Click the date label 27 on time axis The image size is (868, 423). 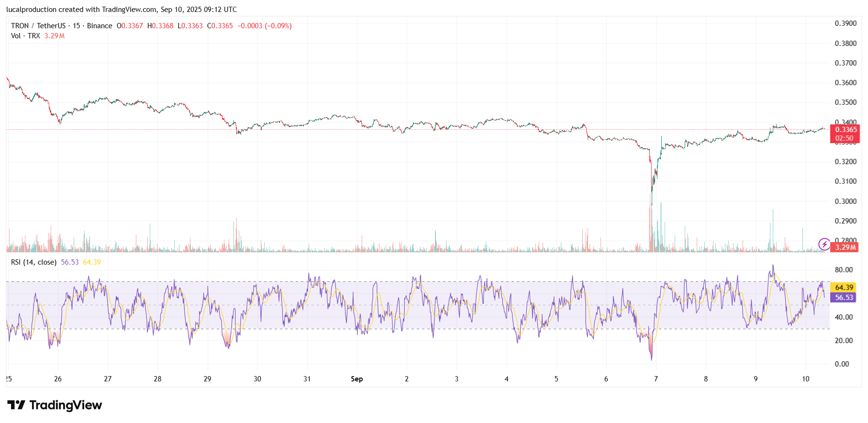point(108,379)
